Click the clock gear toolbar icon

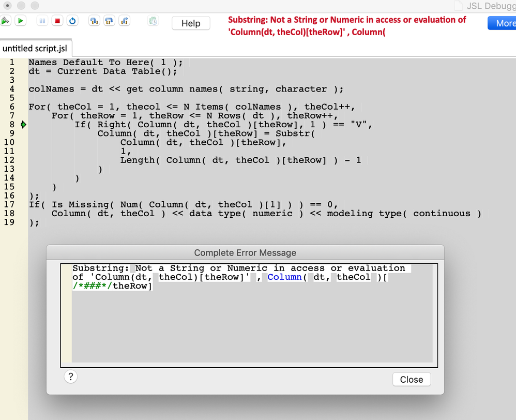[x=153, y=21]
